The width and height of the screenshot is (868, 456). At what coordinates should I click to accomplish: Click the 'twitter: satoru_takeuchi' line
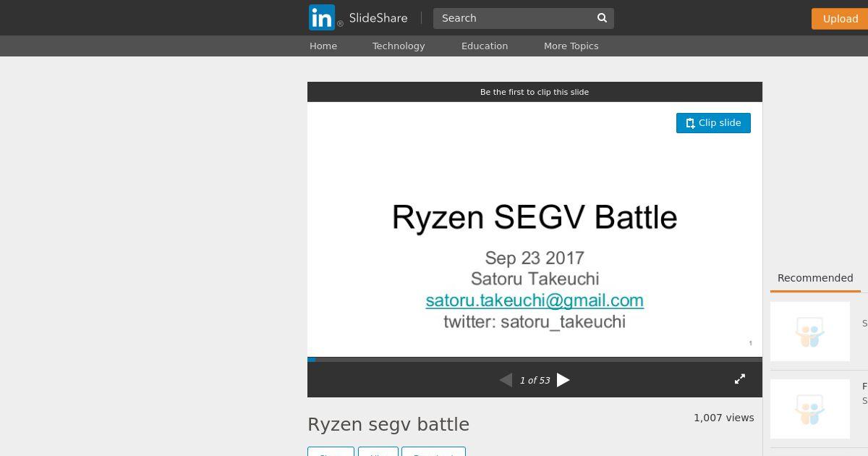click(535, 321)
